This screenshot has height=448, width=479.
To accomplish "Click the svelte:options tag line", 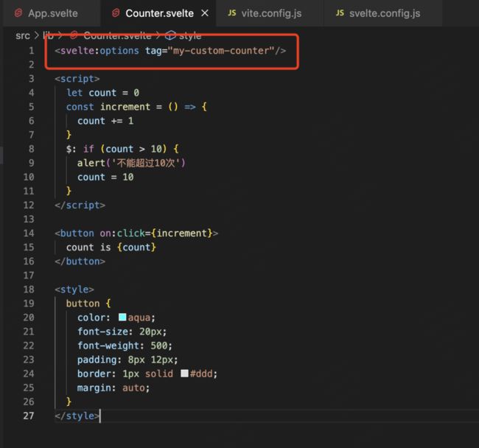I will (170, 50).
